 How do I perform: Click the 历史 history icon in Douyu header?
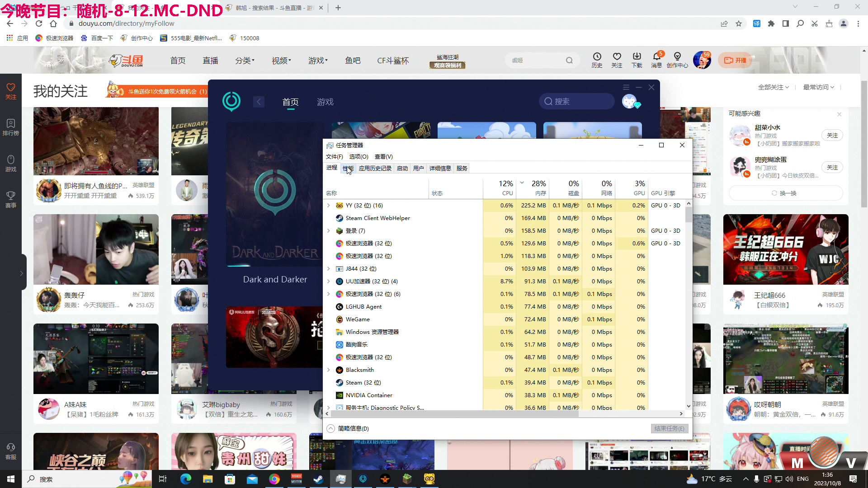597,60
